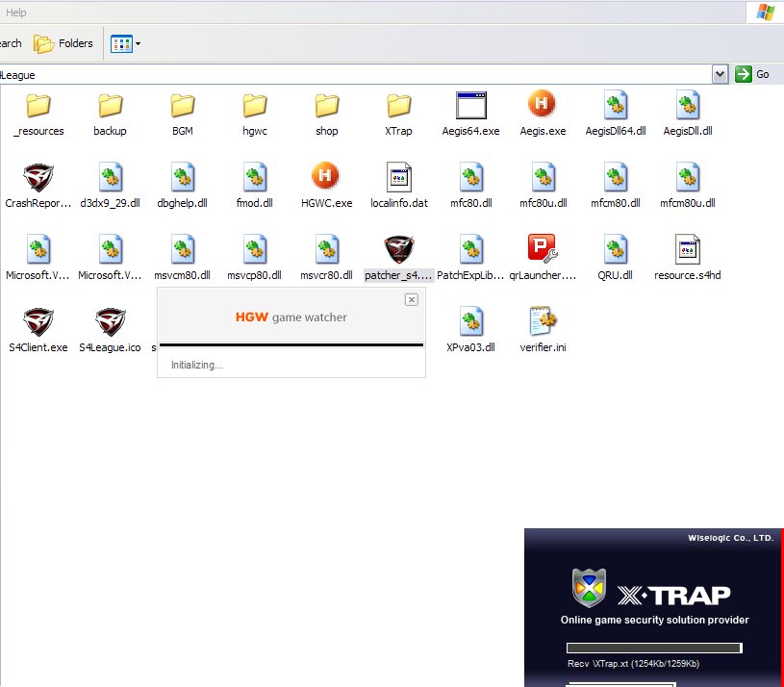Toggle the Folders pane button

pos(63,43)
